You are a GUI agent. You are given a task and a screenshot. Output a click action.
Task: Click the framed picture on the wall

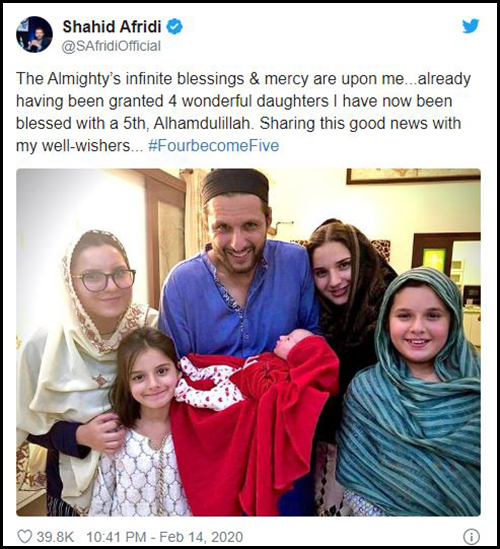tap(413, 176)
